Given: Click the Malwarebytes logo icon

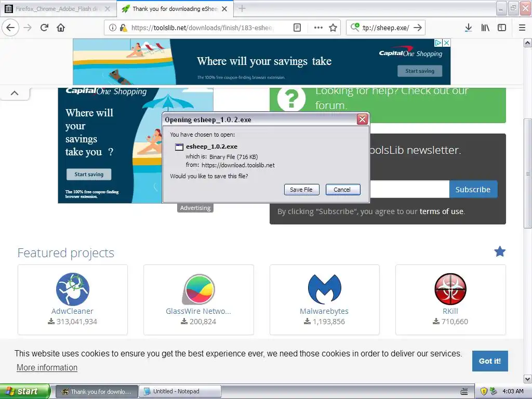Looking at the screenshot, I should pos(325,289).
